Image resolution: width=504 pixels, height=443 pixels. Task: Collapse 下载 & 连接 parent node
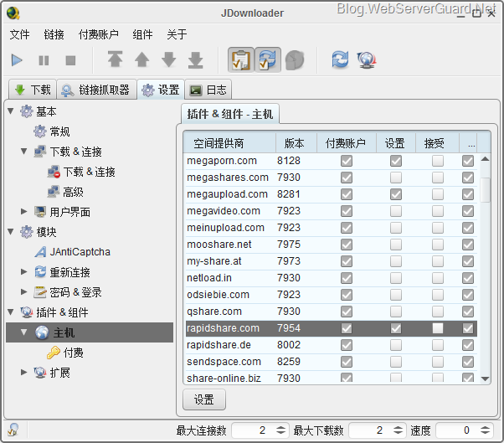click(23, 151)
